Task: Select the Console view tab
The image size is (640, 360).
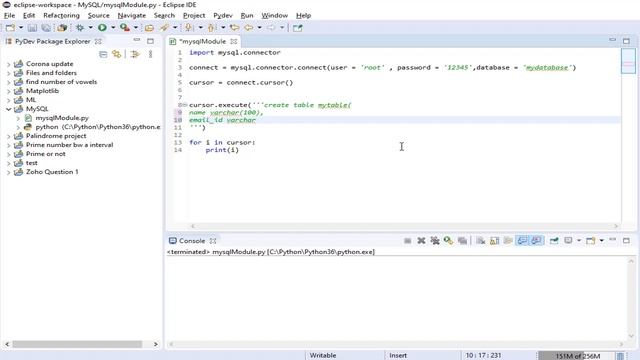Action: (x=191, y=241)
